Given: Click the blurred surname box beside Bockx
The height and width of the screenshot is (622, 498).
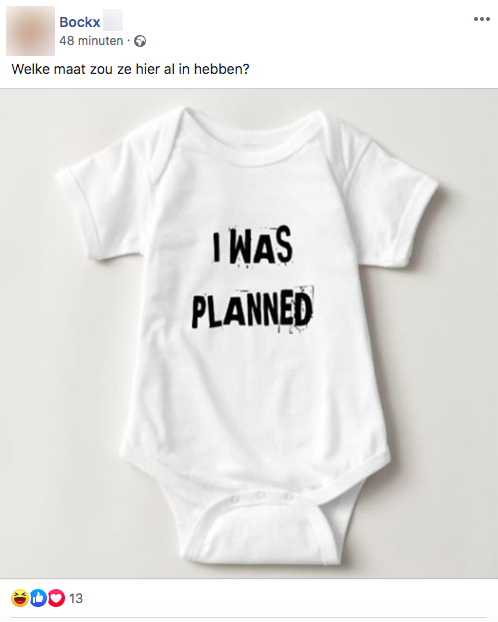Looking at the screenshot, I should coord(113,21).
